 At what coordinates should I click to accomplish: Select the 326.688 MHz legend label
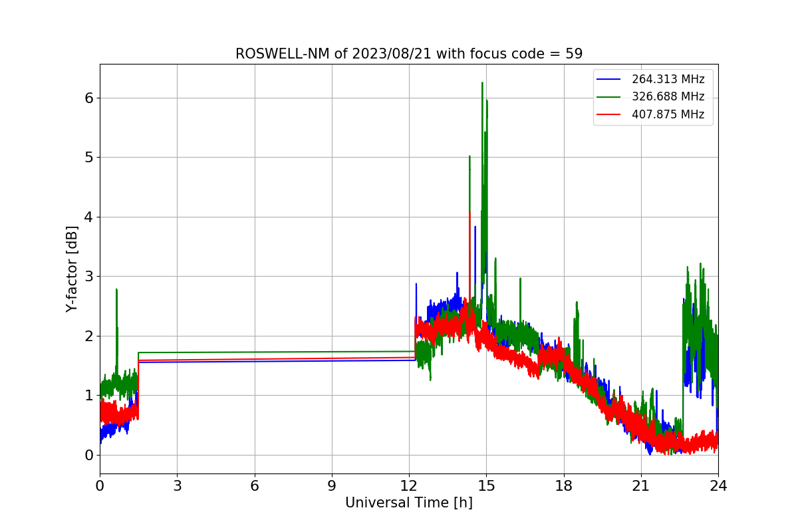(x=668, y=97)
